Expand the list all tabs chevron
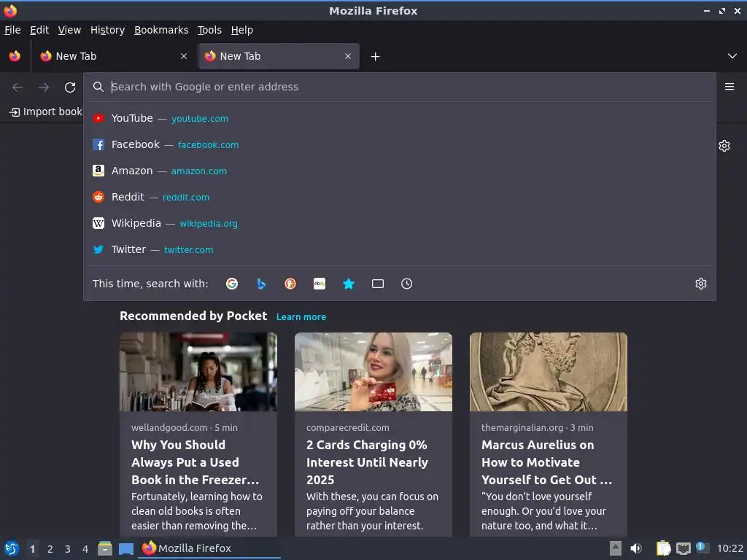747x560 pixels. tap(732, 56)
